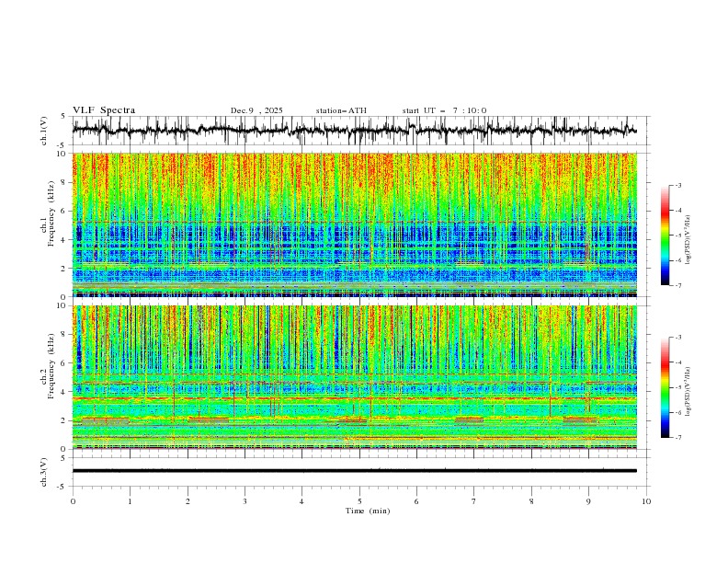Click the "-5" tick on ch.1 color bar
Screen dimensions: 728x563
click(678, 236)
